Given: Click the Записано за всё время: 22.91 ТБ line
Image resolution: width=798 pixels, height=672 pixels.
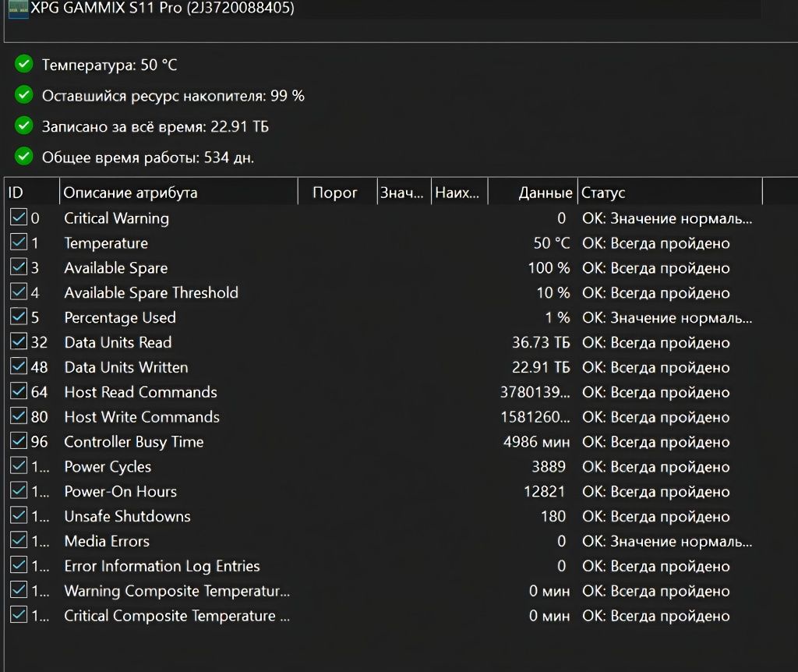Looking at the screenshot, I should point(155,126).
